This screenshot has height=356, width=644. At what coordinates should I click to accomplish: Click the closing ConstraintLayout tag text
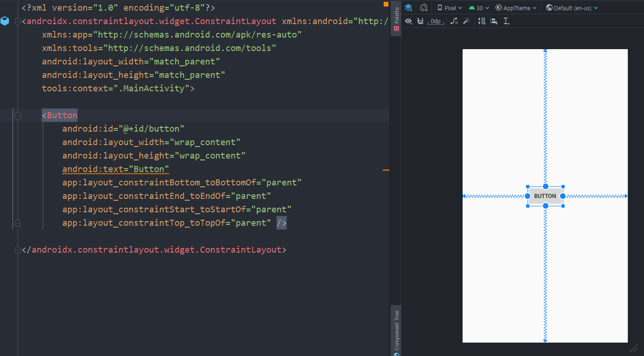154,250
